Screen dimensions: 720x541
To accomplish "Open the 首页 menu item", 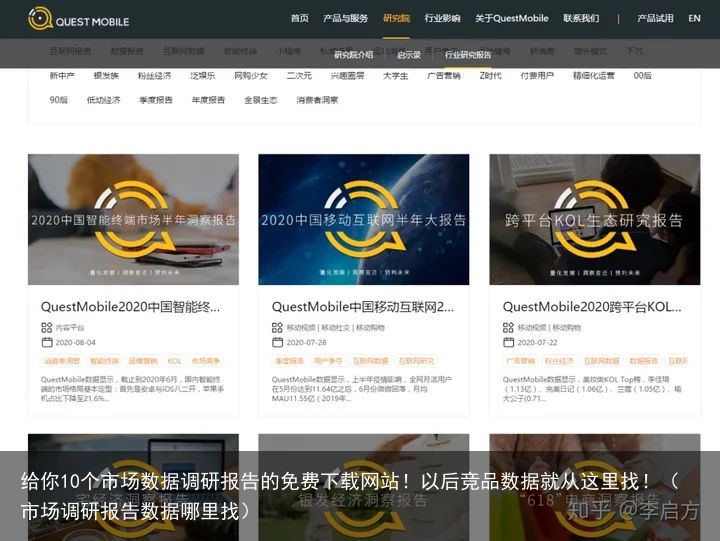I will pyautogui.click(x=299, y=18).
